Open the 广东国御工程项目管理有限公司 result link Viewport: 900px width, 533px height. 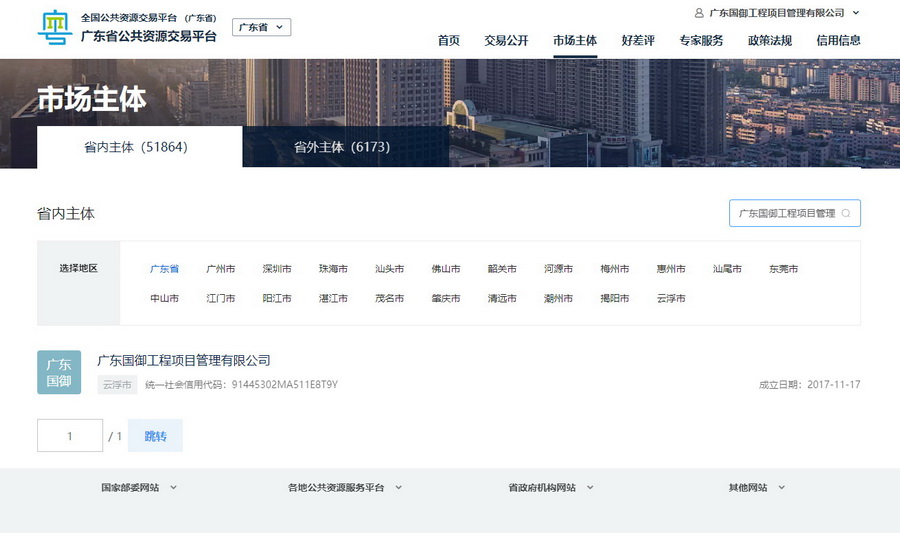184,360
